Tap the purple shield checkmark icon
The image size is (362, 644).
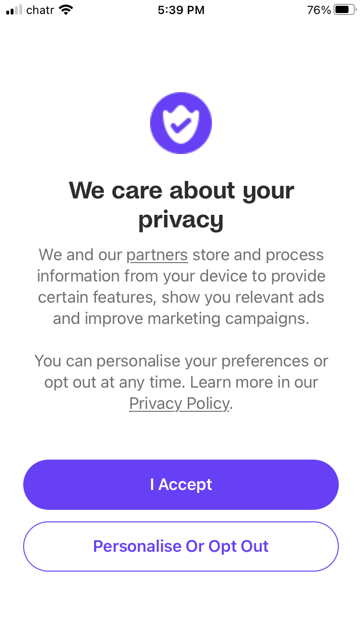pyautogui.click(x=181, y=123)
